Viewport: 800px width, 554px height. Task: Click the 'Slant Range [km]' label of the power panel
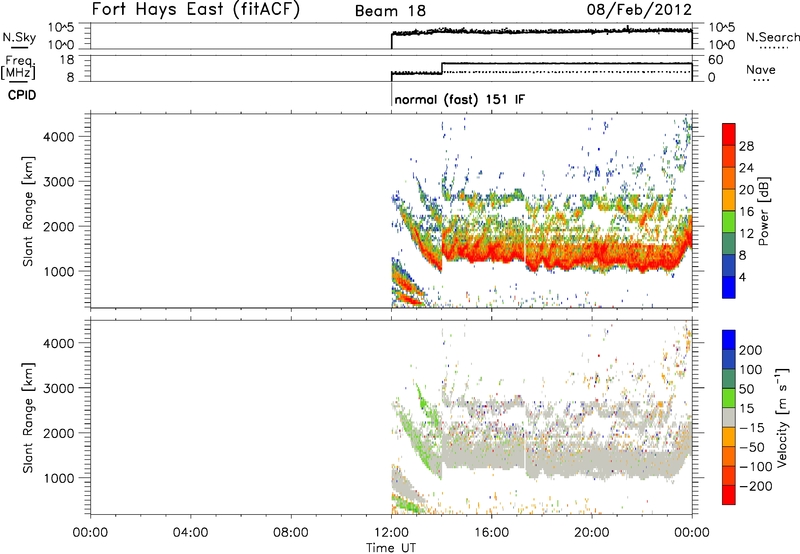coord(28,211)
